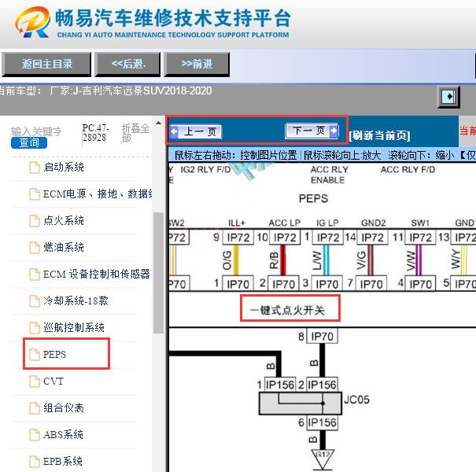The image size is (476, 472).
Task: Click the PEPS module label in the diagram
Action: click(x=313, y=198)
